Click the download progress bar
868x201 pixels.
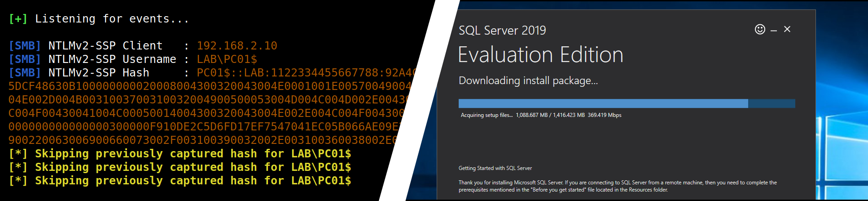[x=627, y=103]
